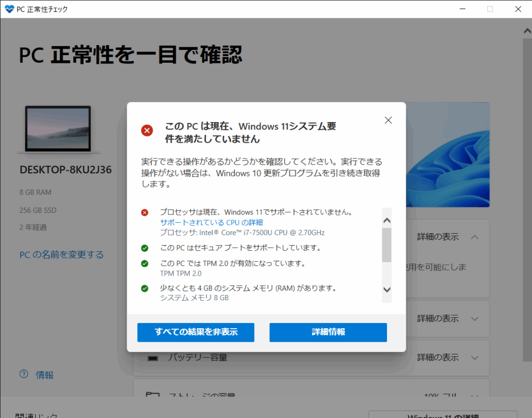
Task: Close the Windows 11 requirements dialog
Action: pyautogui.click(x=388, y=120)
